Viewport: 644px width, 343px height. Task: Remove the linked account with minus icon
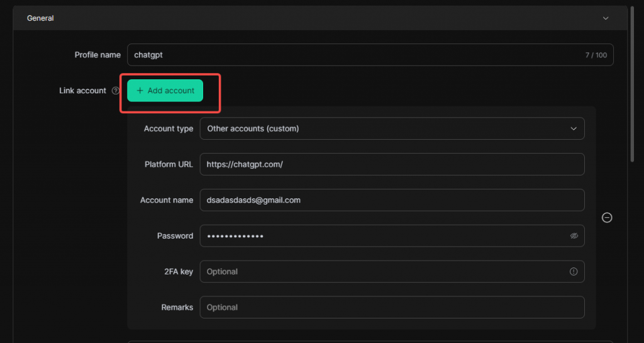pyautogui.click(x=607, y=218)
